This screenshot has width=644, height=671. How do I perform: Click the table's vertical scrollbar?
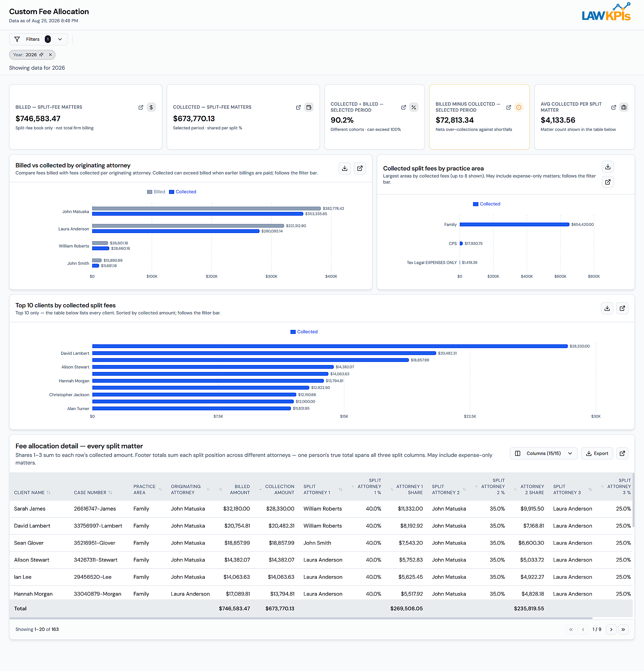(633, 500)
